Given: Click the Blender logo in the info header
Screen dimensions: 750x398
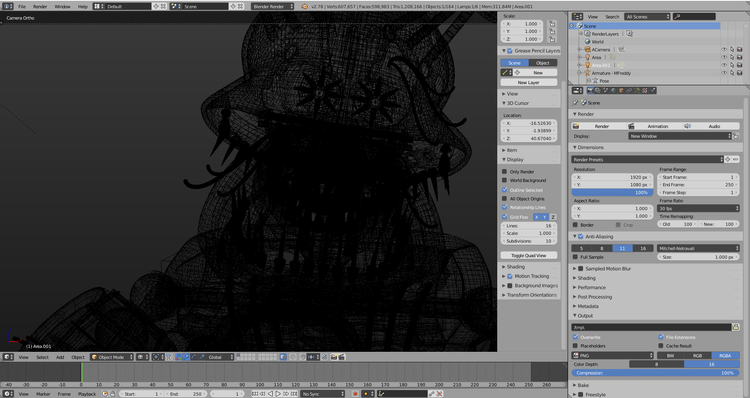Looking at the screenshot, I should [305, 6].
